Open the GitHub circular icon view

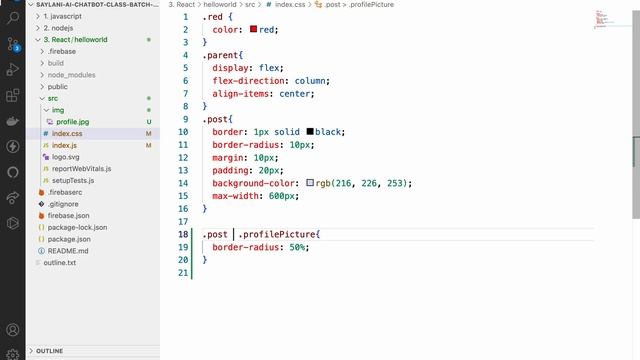tap(13, 172)
